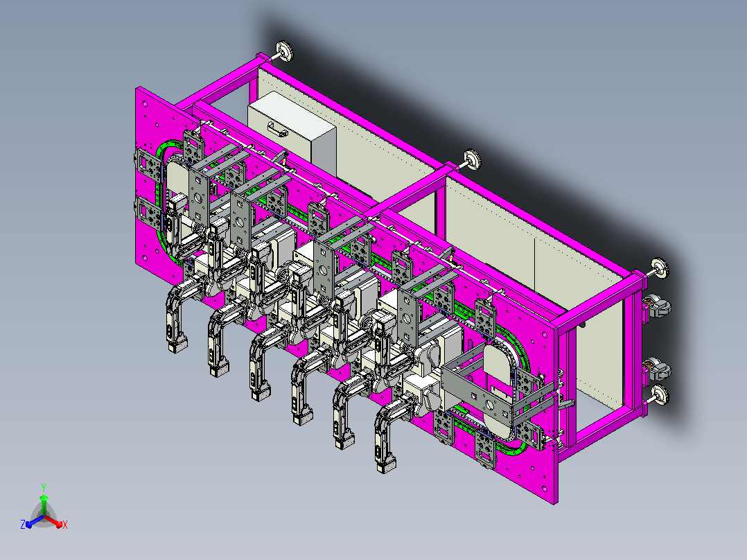Click the red X axis of the orientation triad
The image size is (747, 560).
pyautogui.click(x=55, y=523)
